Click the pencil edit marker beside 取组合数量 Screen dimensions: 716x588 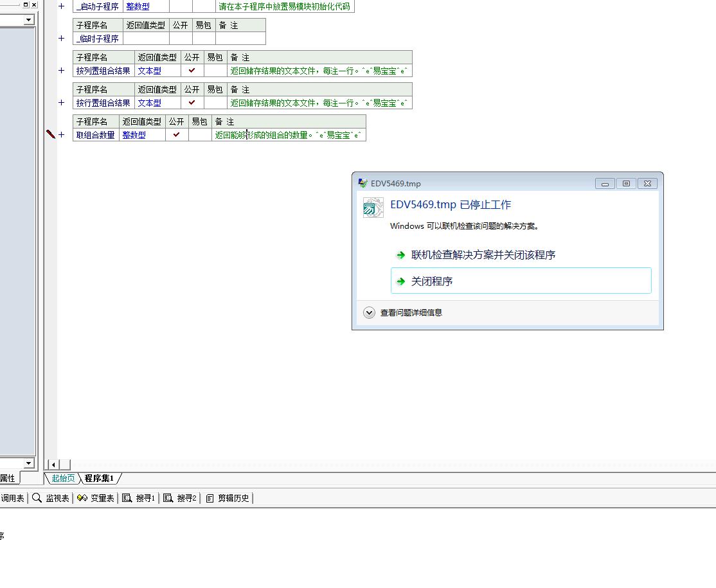pyautogui.click(x=50, y=134)
